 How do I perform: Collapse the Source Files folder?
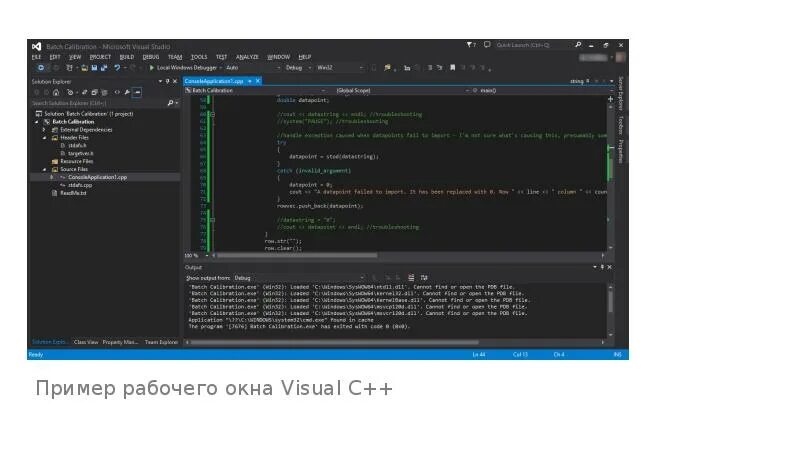tap(44, 169)
